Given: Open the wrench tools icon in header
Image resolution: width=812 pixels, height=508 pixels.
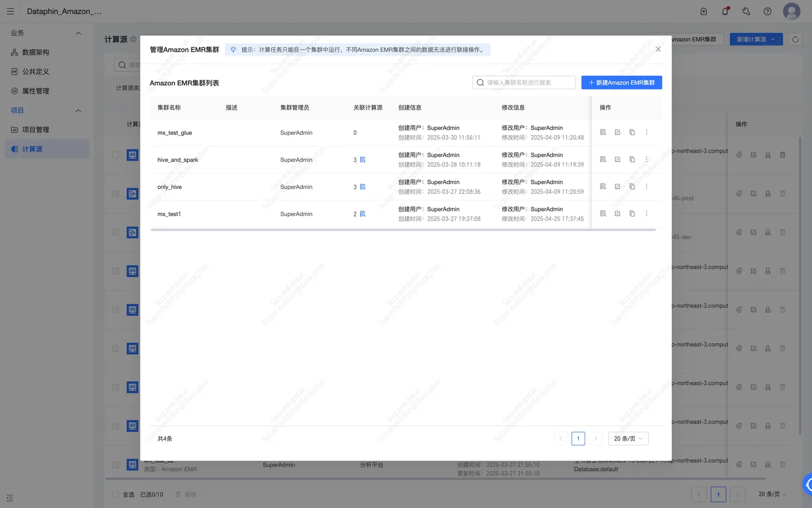Looking at the screenshot, I should click(746, 11).
